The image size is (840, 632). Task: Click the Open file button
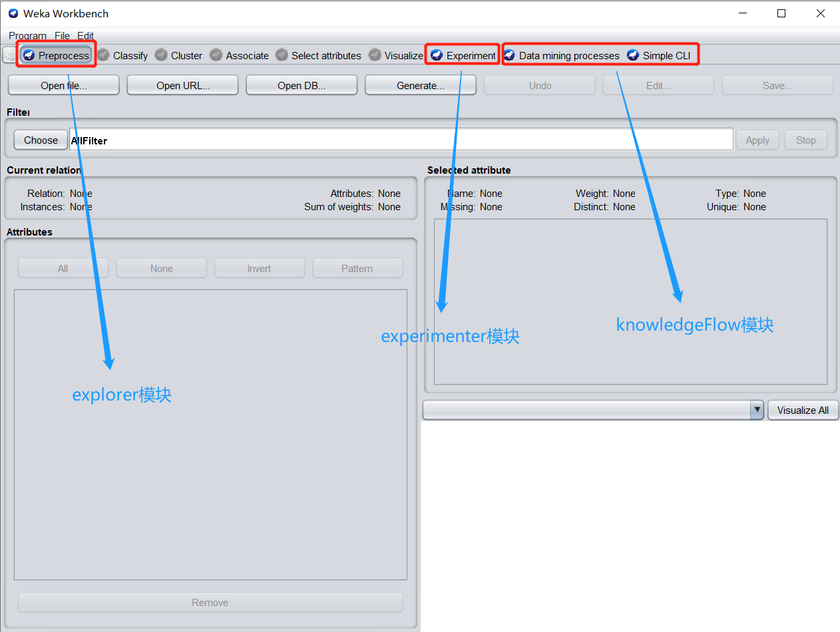click(63, 85)
